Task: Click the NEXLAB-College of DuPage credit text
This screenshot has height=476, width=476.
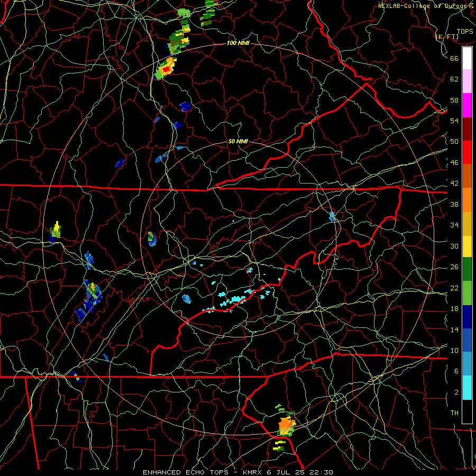Action: click(x=426, y=6)
